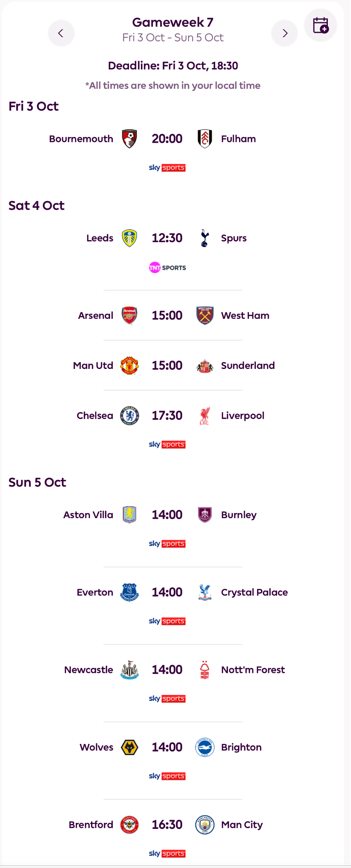Image resolution: width=351 pixels, height=868 pixels.
Task: Open the TNT Sports broadcaster logo
Action: click(x=167, y=268)
